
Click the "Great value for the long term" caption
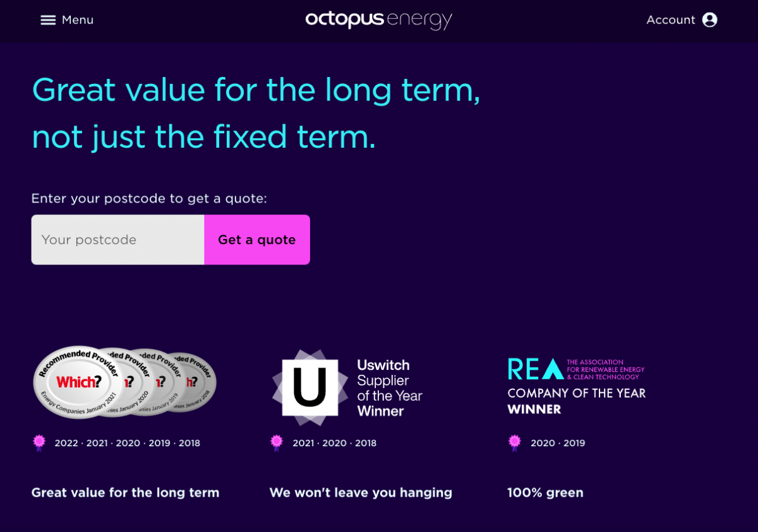[125, 492]
